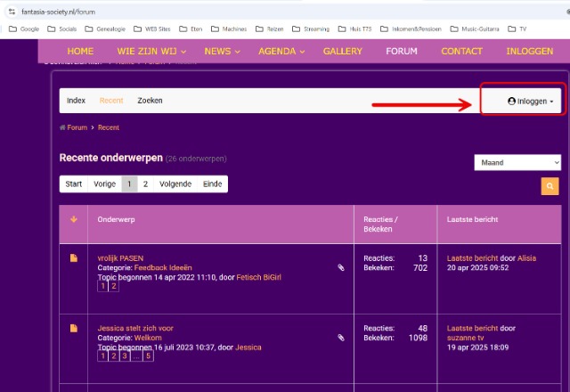Screen dimensions: 570x392
Task: Open the GALLERY page from navigation
Action: point(342,51)
